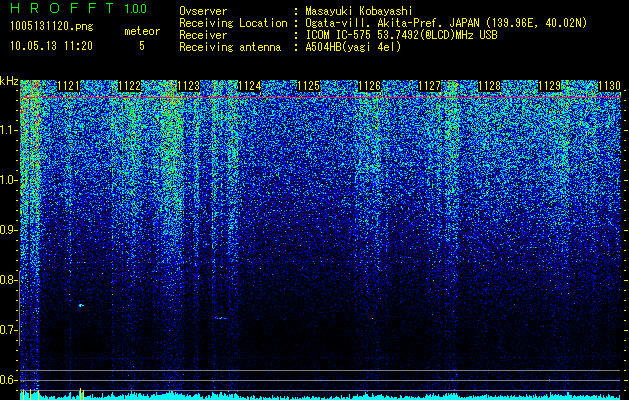Viewport: 629px width, 400px height.
Task: Click the meteor label
Action: (142, 31)
